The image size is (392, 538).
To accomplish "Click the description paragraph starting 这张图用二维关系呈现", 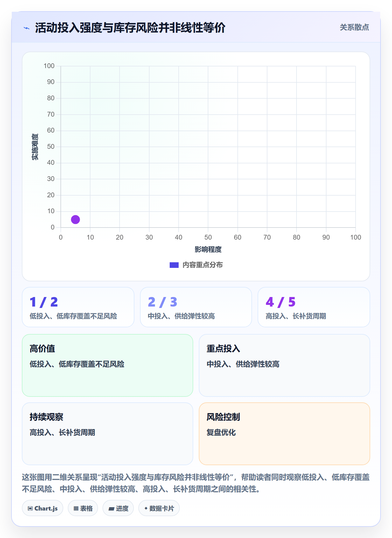I will click(x=196, y=483).
